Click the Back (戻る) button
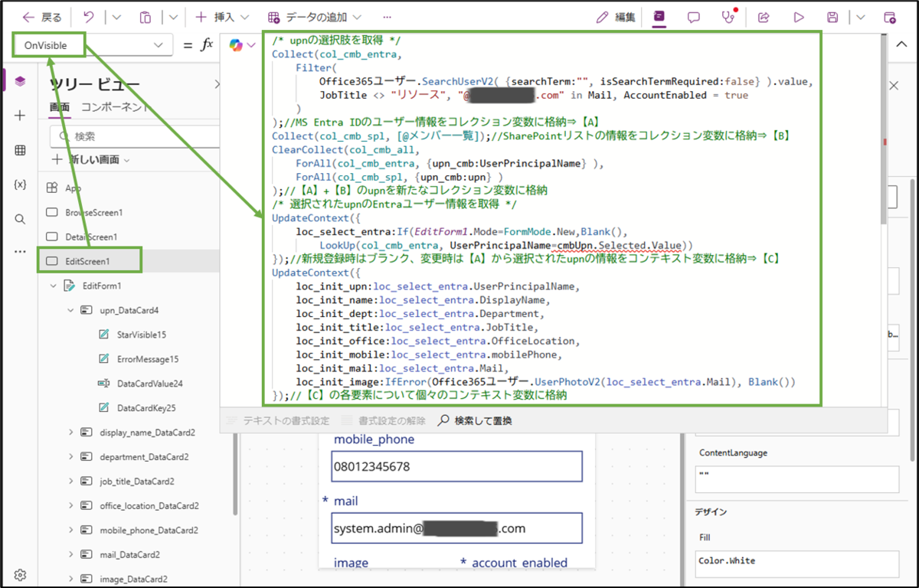The height and width of the screenshot is (588, 919). point(42,17)
